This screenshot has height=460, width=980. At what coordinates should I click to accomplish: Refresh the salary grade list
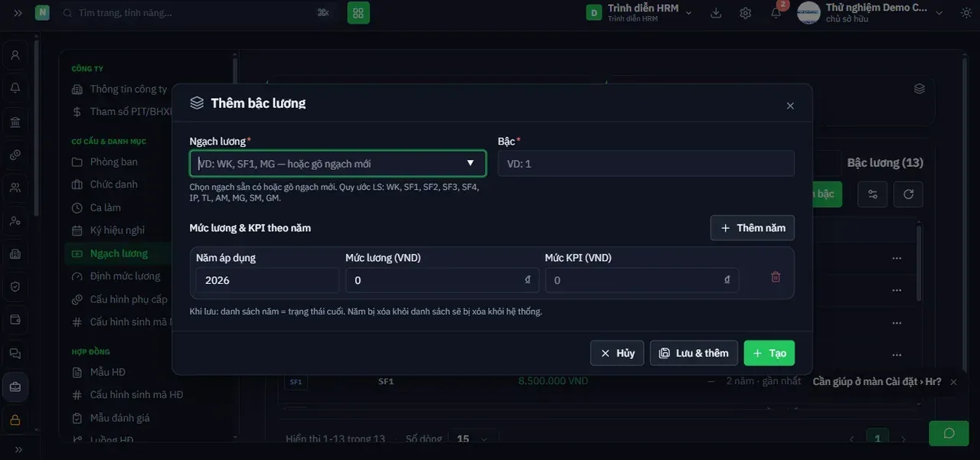(x=909, y=194)
